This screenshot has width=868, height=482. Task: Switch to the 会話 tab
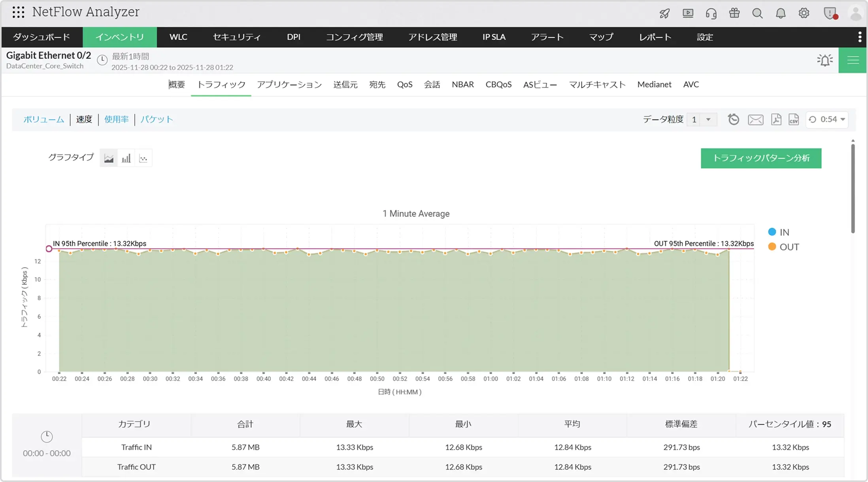tap(432, 85)
